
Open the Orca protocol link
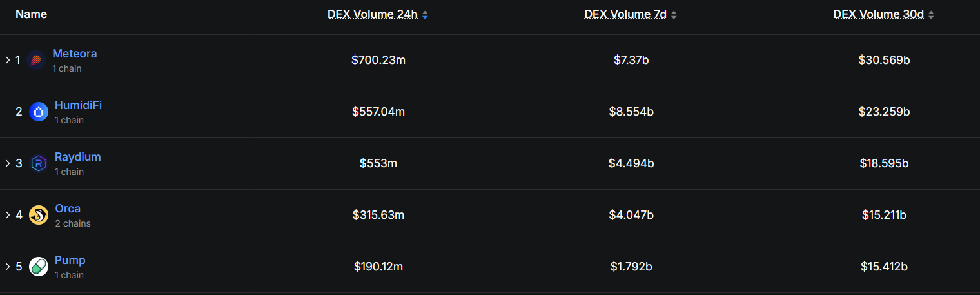(x=68, y=209)
